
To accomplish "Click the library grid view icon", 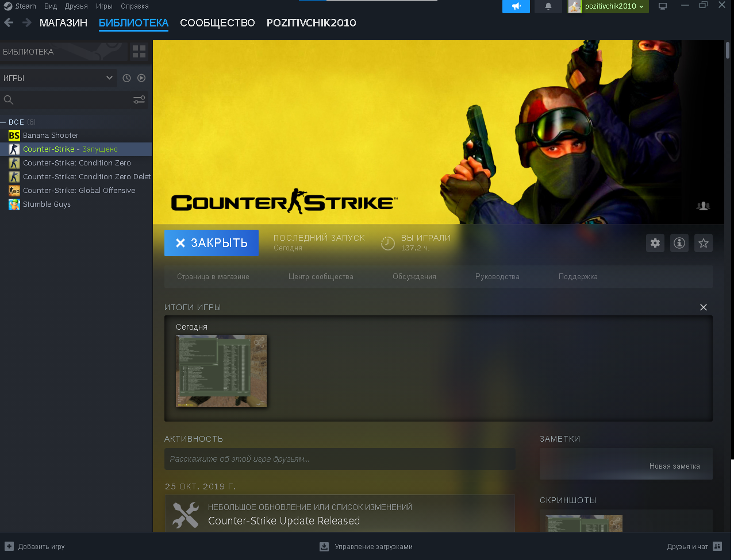I will (139, 52).
